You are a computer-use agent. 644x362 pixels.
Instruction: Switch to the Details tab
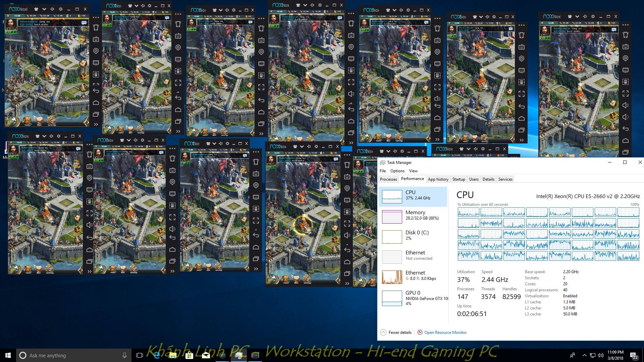click(x=488, y=179)
